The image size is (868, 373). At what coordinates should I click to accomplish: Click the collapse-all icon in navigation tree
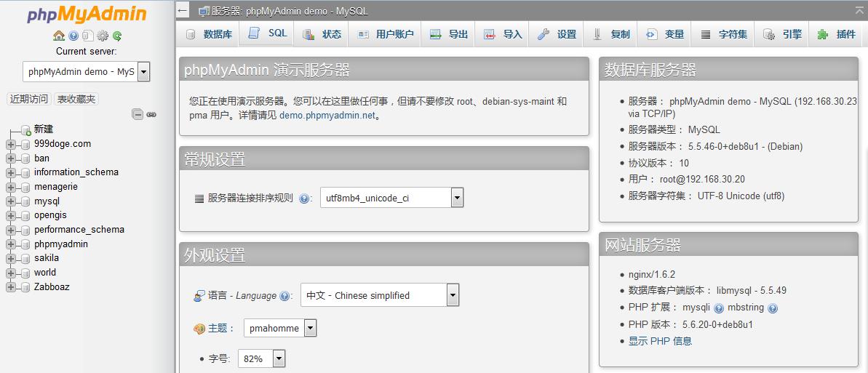tap(138, 115)
